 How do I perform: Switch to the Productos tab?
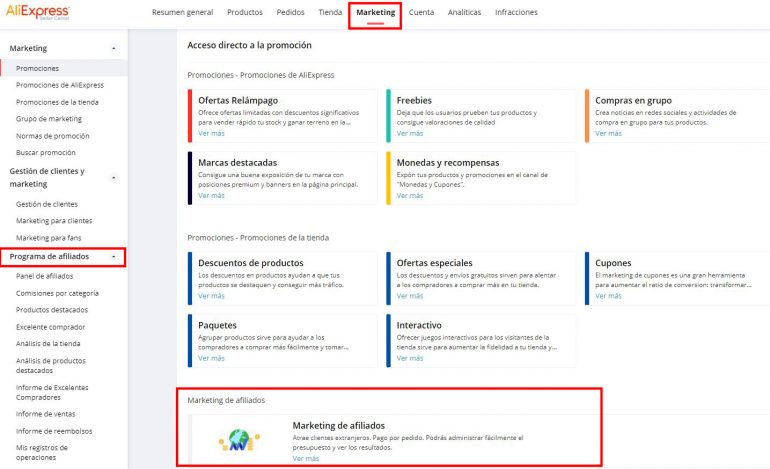tap(245, 13)
